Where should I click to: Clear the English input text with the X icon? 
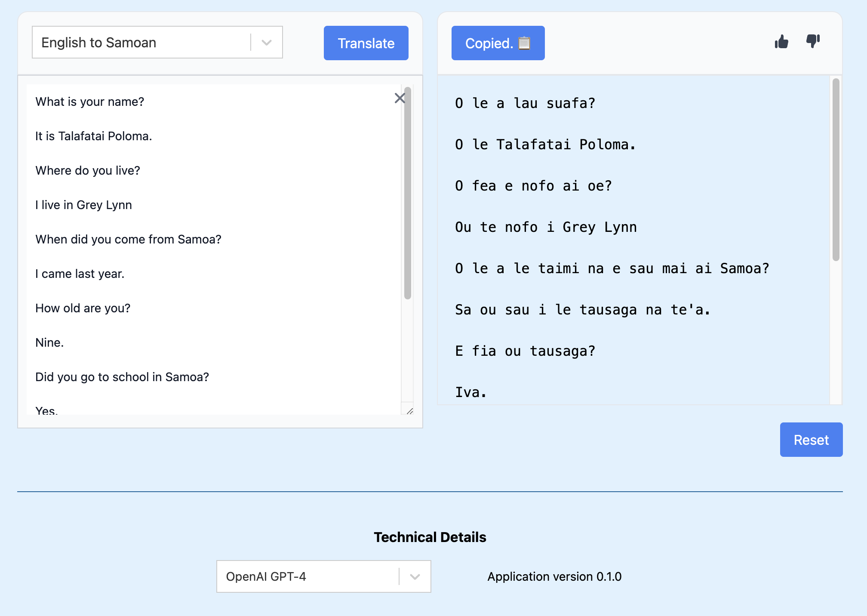pos(400,98)
